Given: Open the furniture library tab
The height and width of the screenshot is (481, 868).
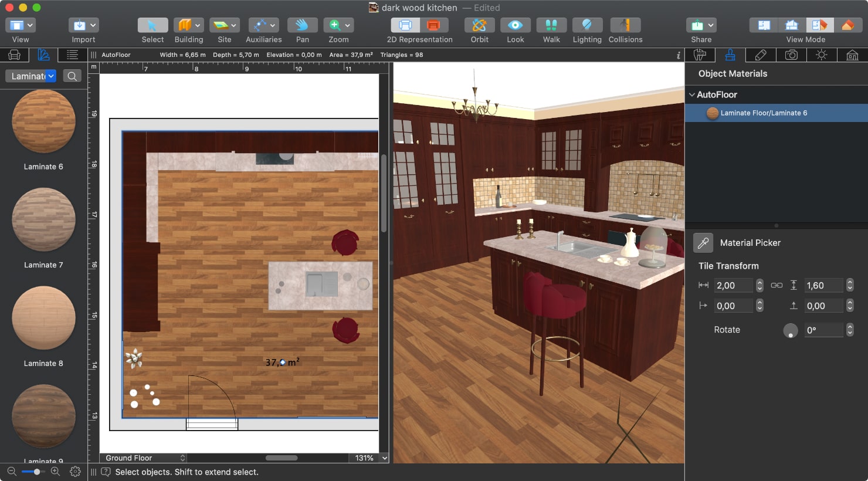Looking at the screenshot, I should point(700,55).
